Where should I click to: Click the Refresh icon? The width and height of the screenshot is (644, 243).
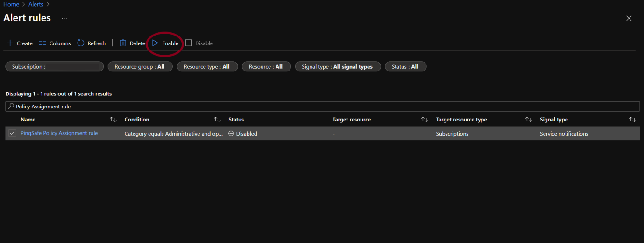click(81, 43)
